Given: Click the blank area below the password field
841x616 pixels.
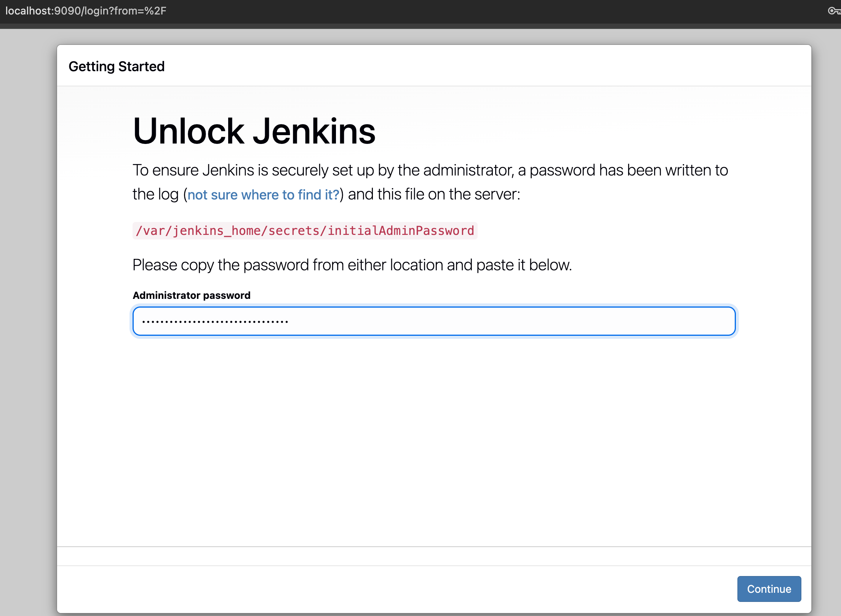Looking at the screenshot, I should [x=434, y=438].
